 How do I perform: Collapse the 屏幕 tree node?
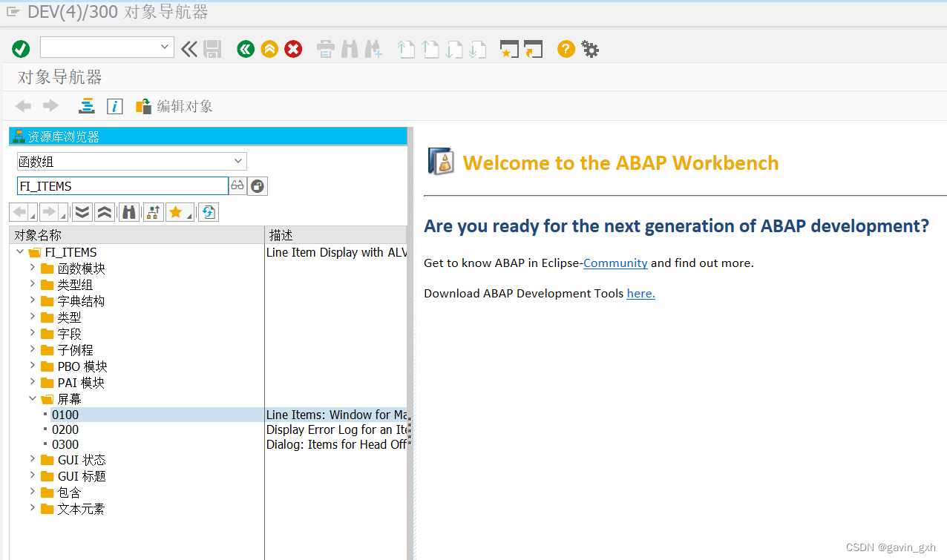click(32, 398)
